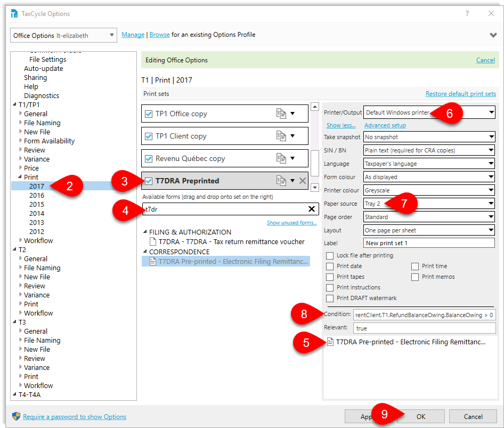Open Form Availability under T1/TP1
Screen dimensions: 504x428
(x=49, y=141)
